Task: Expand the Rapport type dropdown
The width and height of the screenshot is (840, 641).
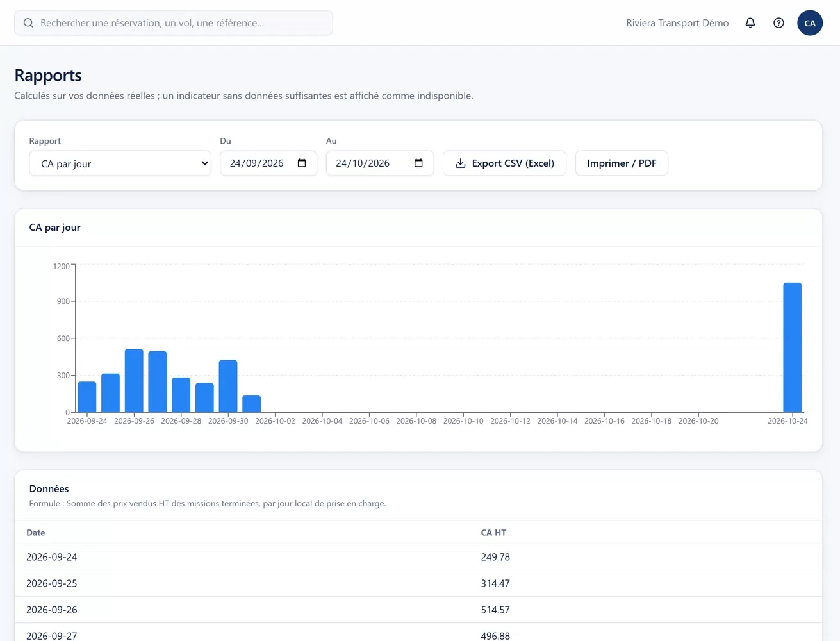Action: pyautogui.click(x=120, y=163)
